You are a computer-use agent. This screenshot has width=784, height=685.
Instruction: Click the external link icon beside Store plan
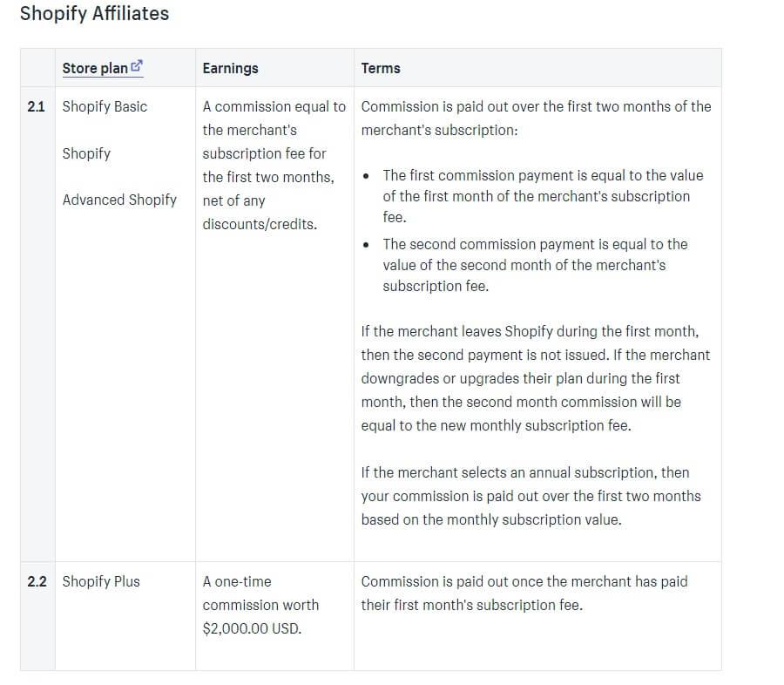click(x=137, y=65)
